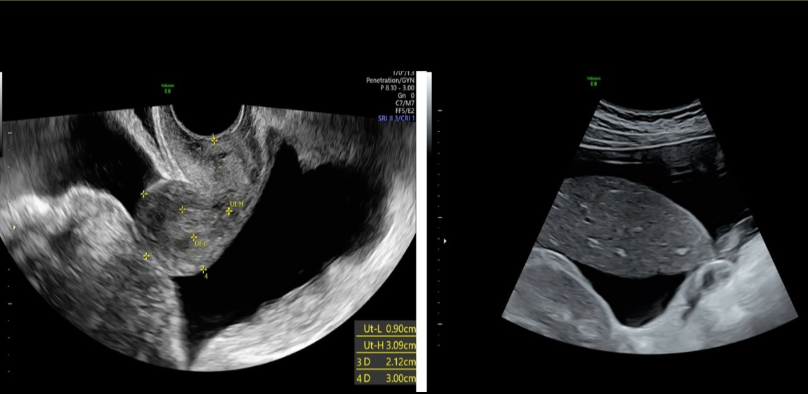Click the yellow focus arrow at left scan edge
The width and height of the screenshot is (808, 394).
15,227
